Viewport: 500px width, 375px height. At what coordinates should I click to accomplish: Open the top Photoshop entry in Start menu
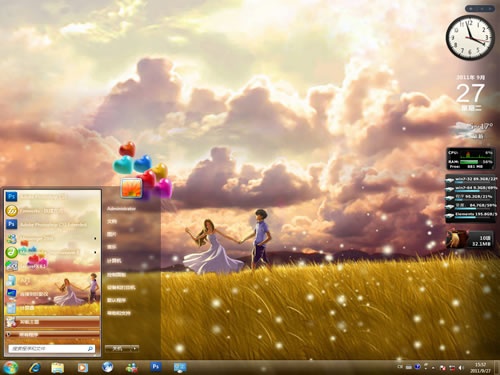point(53,196)
